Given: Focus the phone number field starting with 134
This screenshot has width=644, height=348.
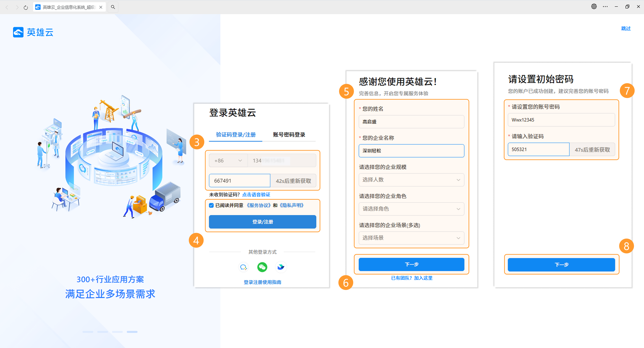Looking at the screenshot, I should tap(282, 161).
